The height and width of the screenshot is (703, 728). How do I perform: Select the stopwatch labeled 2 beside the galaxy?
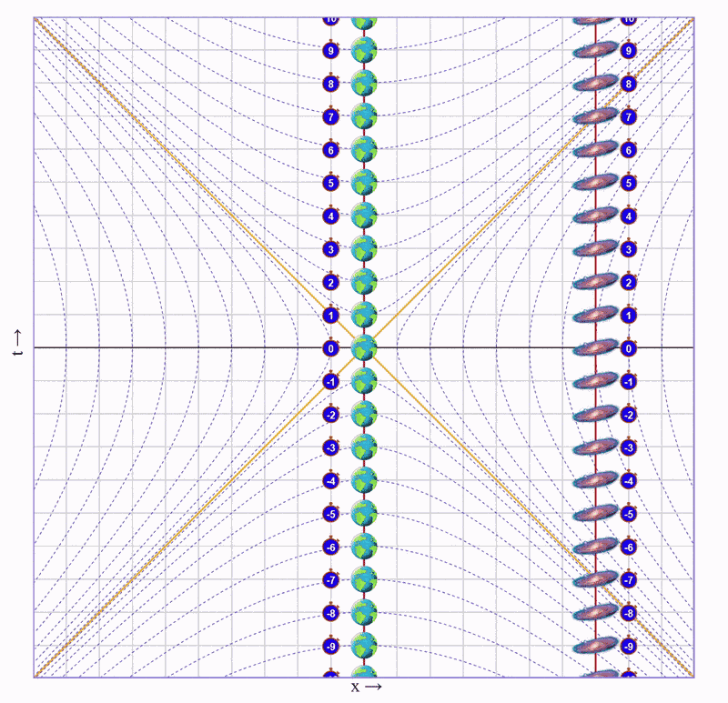pos(629,282)
